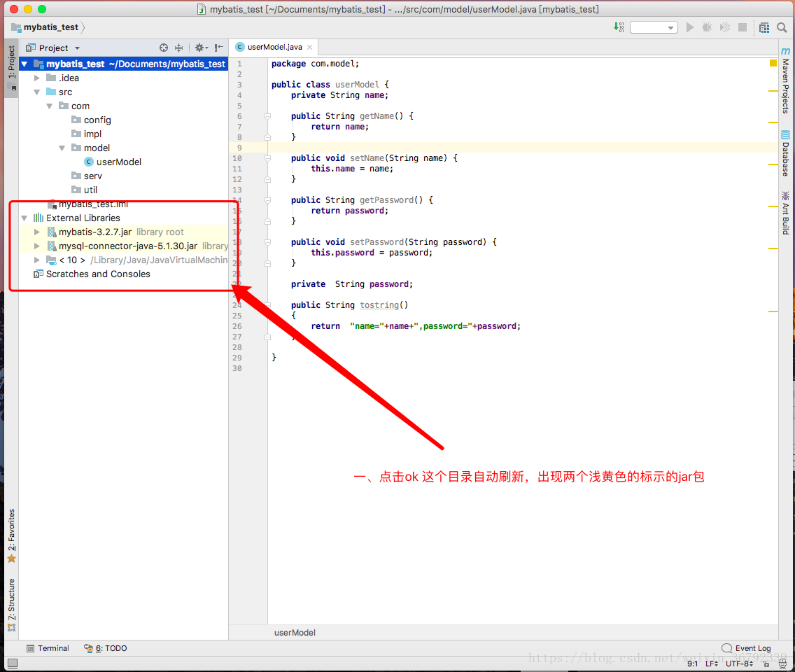Viewport: 795px width, 672px height.
Task: Open the Terminal tool window
Action: 48,648
